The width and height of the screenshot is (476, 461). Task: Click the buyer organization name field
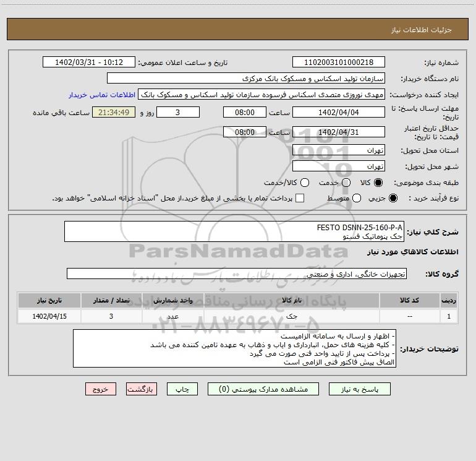(x=246, y=78)
